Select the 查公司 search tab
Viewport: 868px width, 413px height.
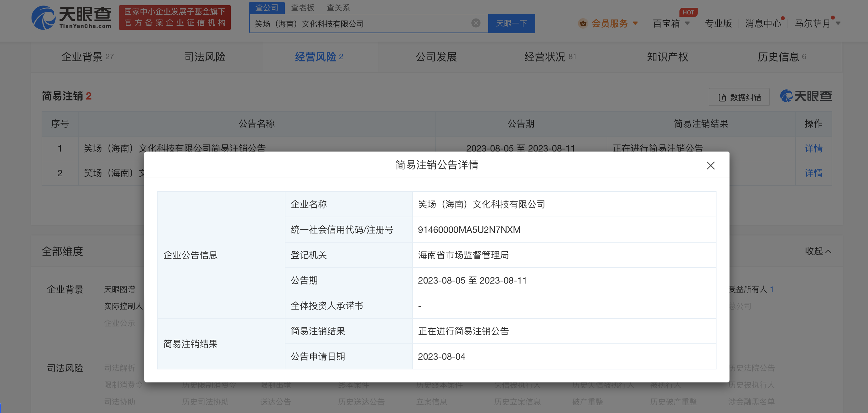[x=267, y=7]
